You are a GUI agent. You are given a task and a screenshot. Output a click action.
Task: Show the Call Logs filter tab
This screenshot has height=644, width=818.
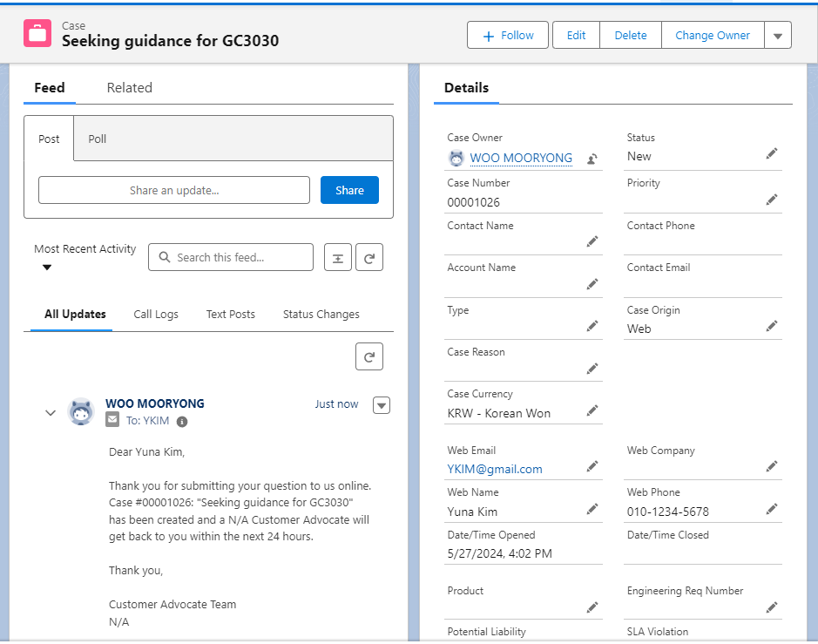click(156, 315)
